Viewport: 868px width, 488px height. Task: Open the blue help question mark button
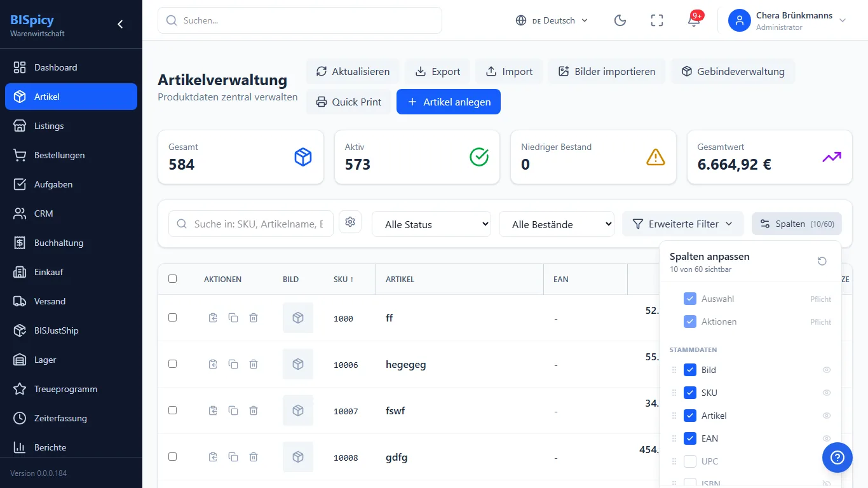[837, 457]
